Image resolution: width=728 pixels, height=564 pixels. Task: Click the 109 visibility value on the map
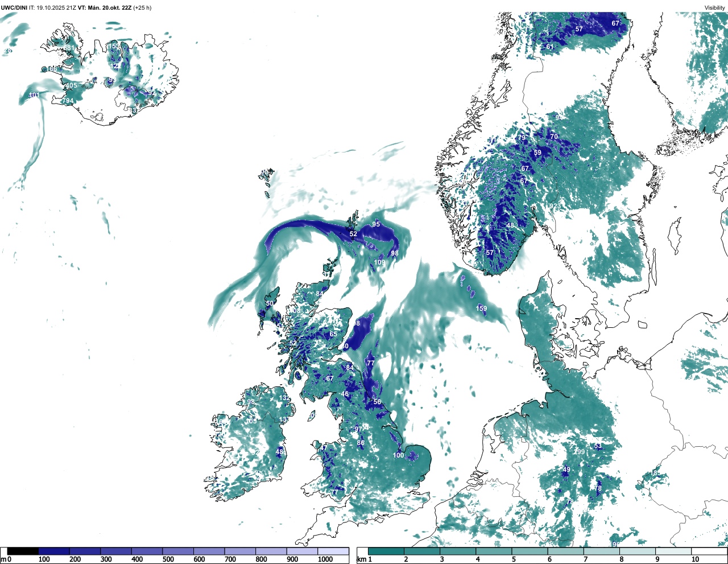(x=379, y=262)
